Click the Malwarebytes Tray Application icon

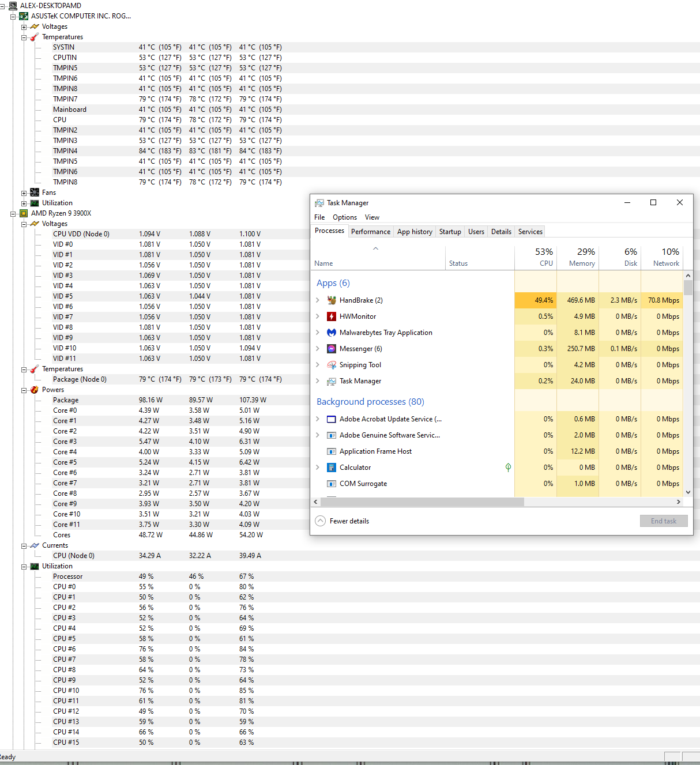click(x=332, y=333)
